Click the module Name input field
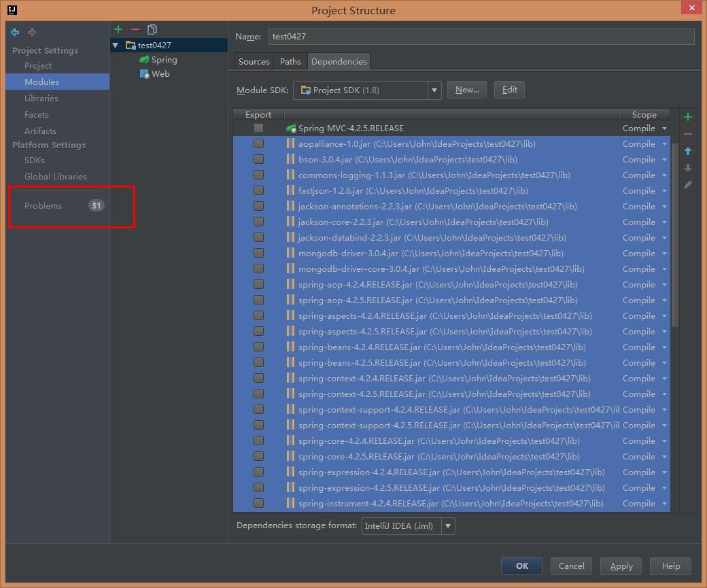 (481, 37)
